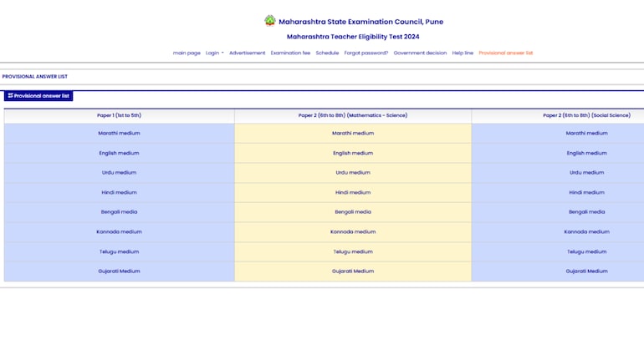Open the Examination fee page
644x360 pixels.
(x=290, y=53)
